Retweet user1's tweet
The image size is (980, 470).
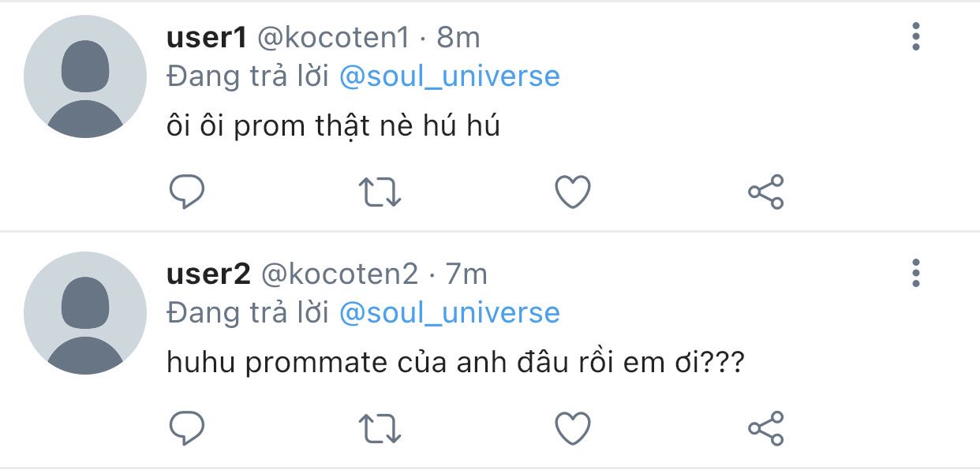point(380,192)
